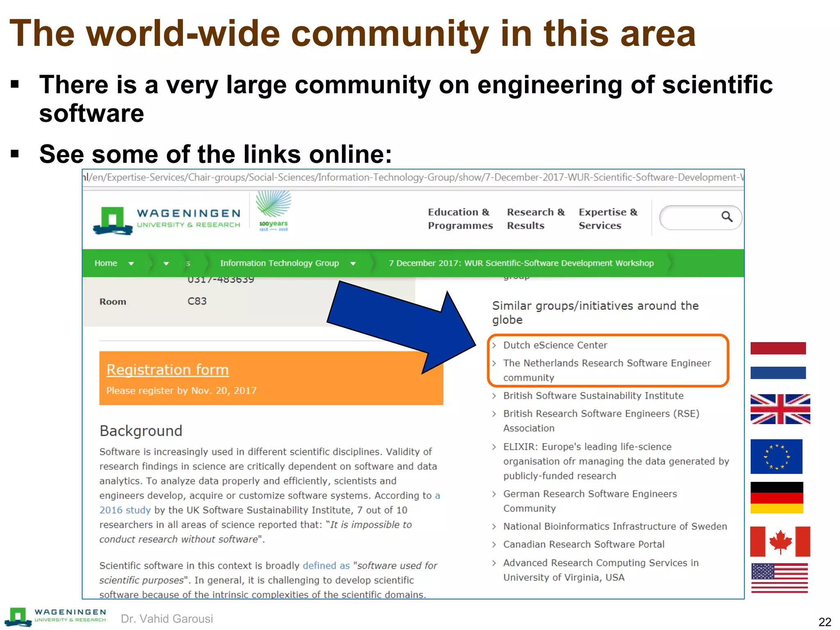Open Canadian Research Software Portal link
Screen dimensions: 840x630
tap(583, 544)
